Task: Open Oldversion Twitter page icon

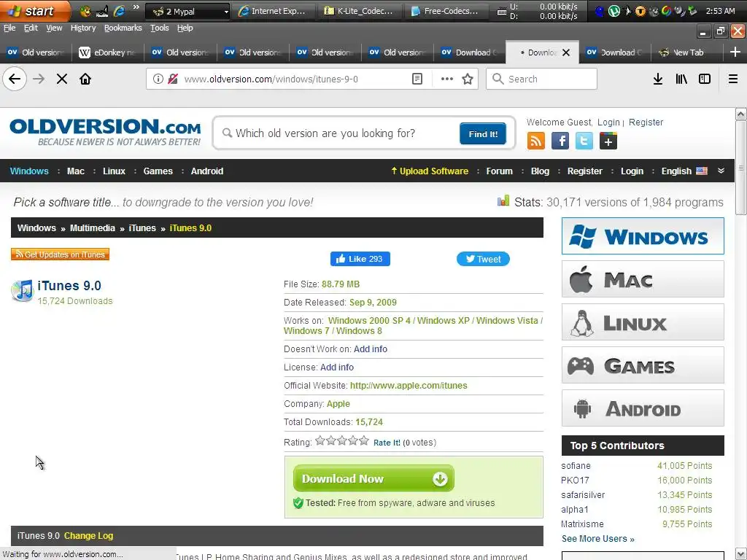Action: (x=584, y=141)
